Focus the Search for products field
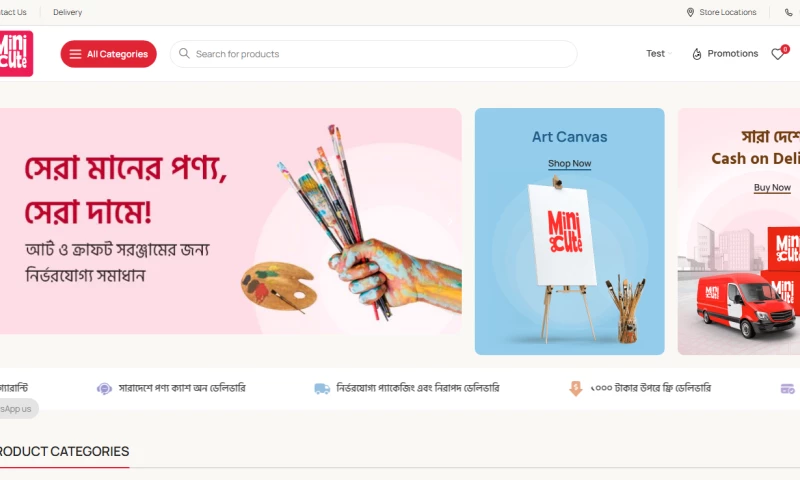This screenshot has height=480, width=800. pyautogui.click(x=373, y=54)
